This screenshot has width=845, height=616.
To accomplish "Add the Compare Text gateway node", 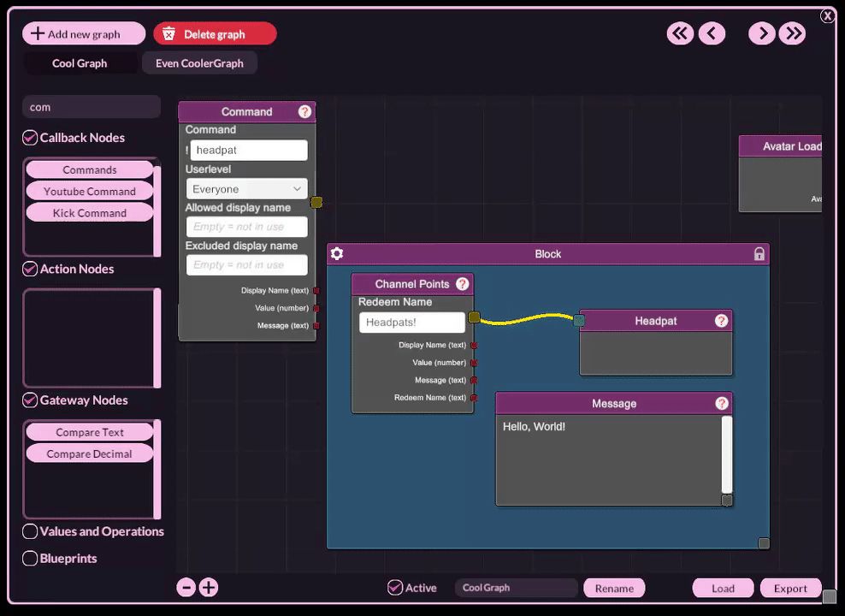I will [90, 432].
